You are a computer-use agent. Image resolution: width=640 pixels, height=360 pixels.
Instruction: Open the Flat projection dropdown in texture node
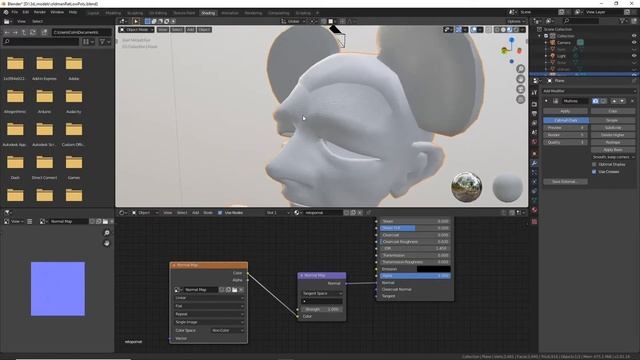point(209,306)
